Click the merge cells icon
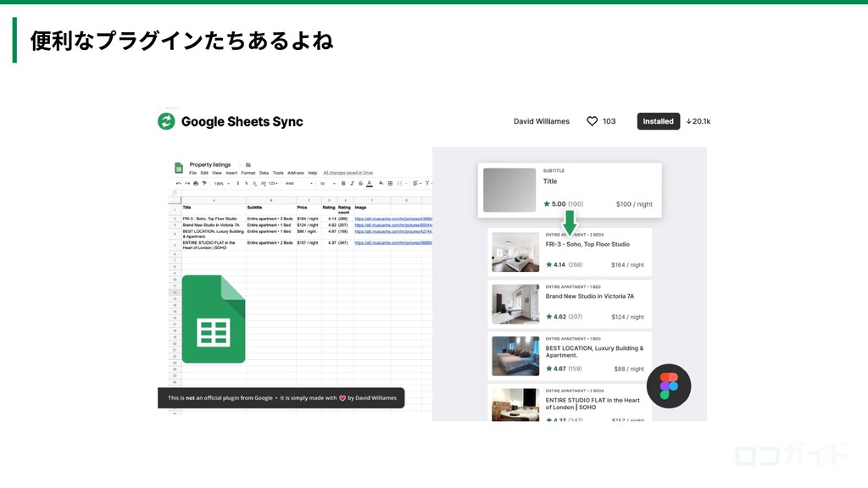 (400, 183)
